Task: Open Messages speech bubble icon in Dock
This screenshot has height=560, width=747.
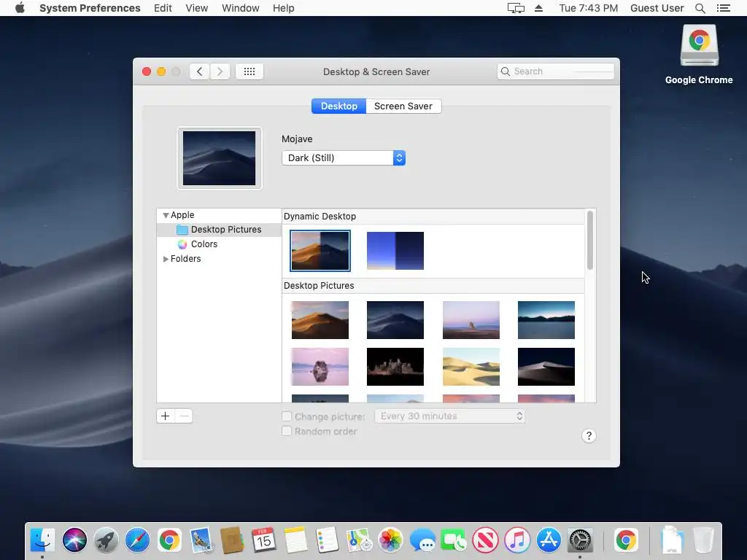Action: pyautogui.click(x=422, y=540)
